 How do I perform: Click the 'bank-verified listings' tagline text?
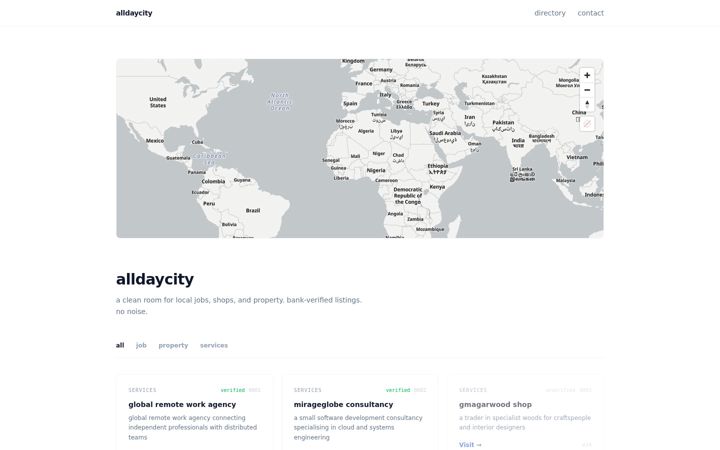[324, 300]
